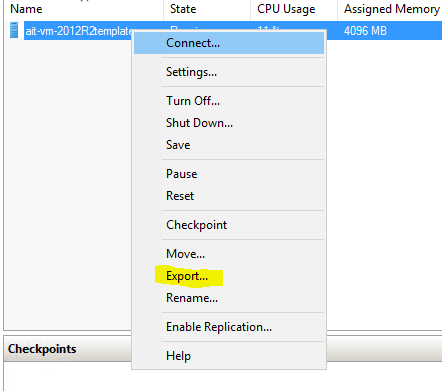Click the virtual machine icon beside ait-vm-2012R2template

(x=14, y=30)
